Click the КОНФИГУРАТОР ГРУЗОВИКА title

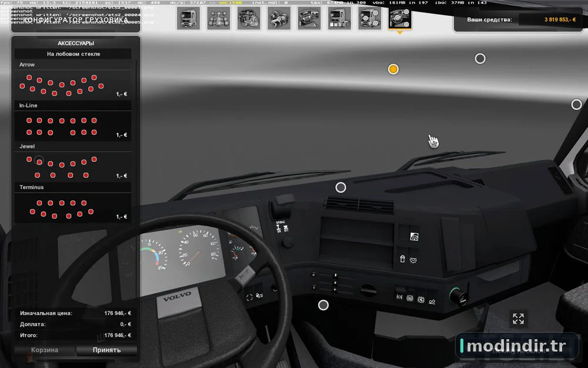[x=76, y=19]
